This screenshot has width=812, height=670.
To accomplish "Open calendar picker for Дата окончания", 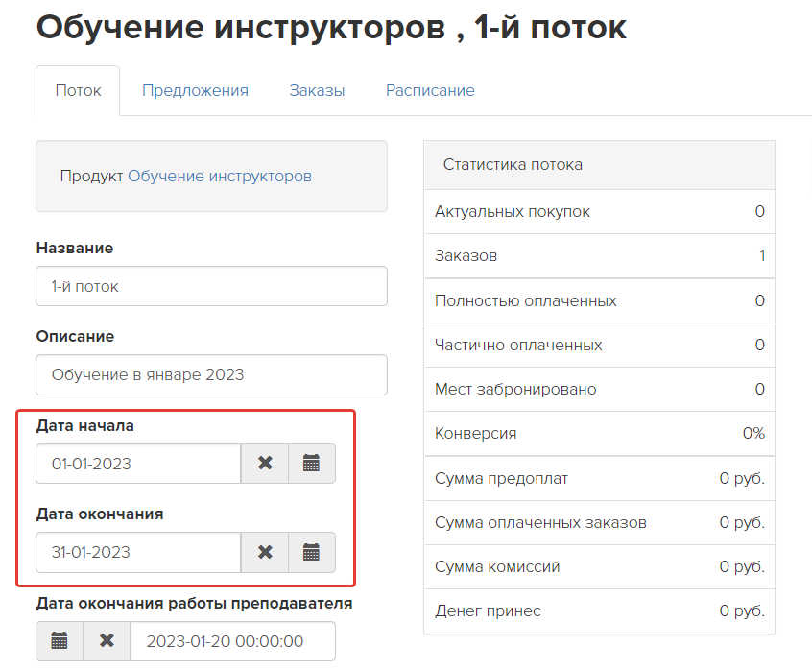I will point(312,552).
